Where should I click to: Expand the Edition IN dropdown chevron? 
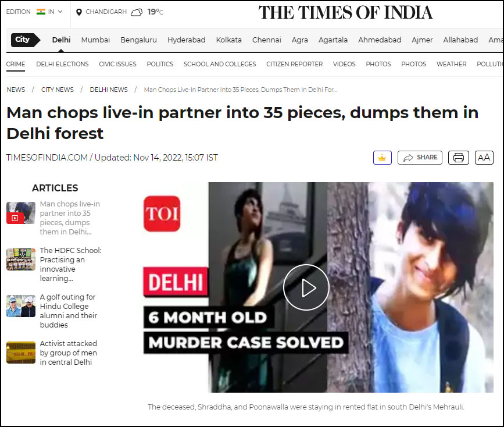(60, 12)
